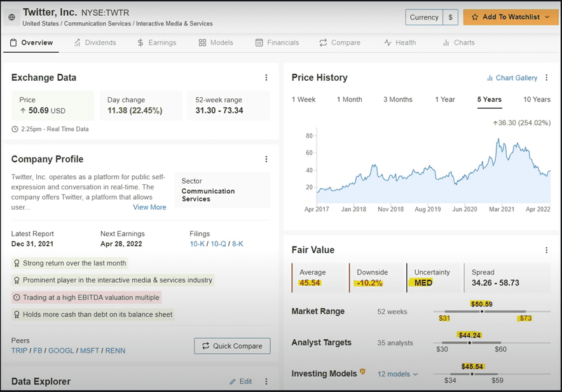Open Fair Value three-dot menu
Screen dimensions: 562x392
click(547, 250)
